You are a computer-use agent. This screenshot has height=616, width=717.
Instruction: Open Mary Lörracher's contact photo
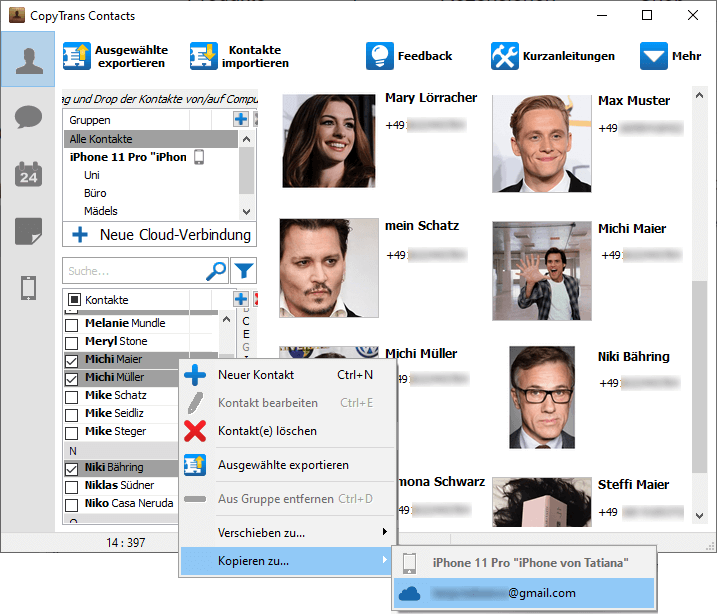329,141
